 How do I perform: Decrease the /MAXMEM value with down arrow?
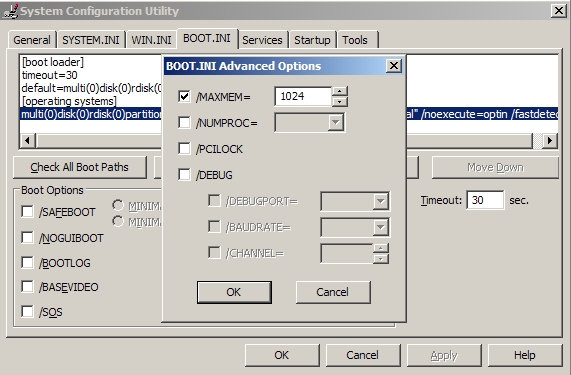coord(340,102)
